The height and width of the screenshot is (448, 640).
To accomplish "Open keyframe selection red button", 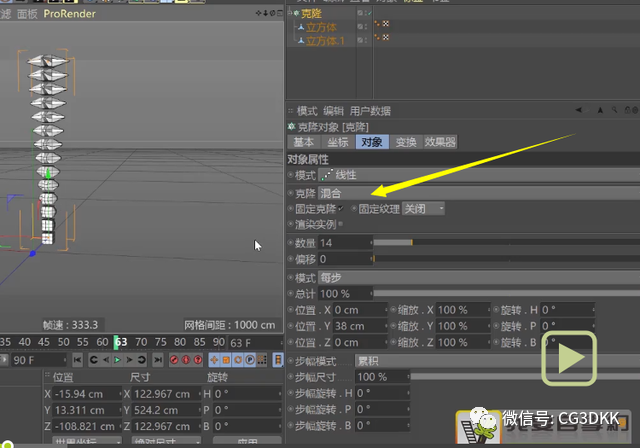I will tap(198, 360).
